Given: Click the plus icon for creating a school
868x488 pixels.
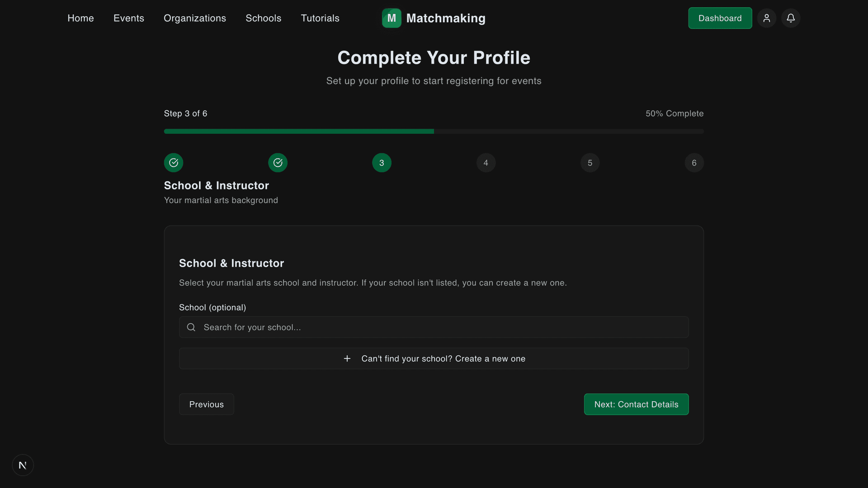Looking at the screenshot, I should (347, 358).
